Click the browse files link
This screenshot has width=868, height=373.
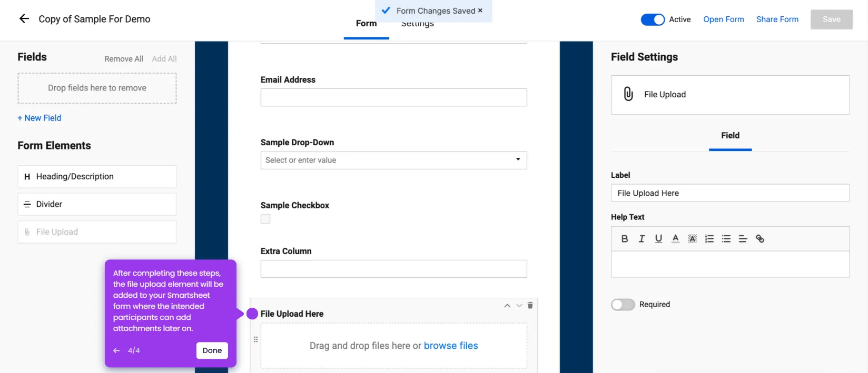pos(451,346)
